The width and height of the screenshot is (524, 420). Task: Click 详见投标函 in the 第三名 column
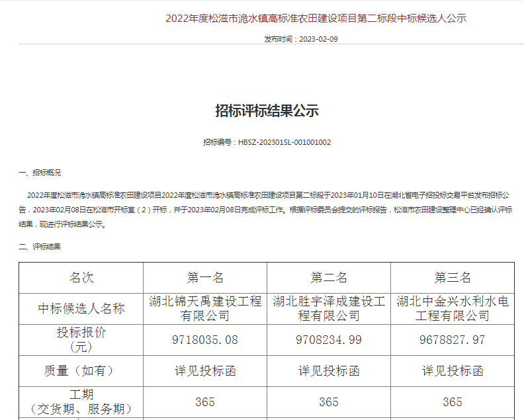pyautogui.click(x=452, y=371)
